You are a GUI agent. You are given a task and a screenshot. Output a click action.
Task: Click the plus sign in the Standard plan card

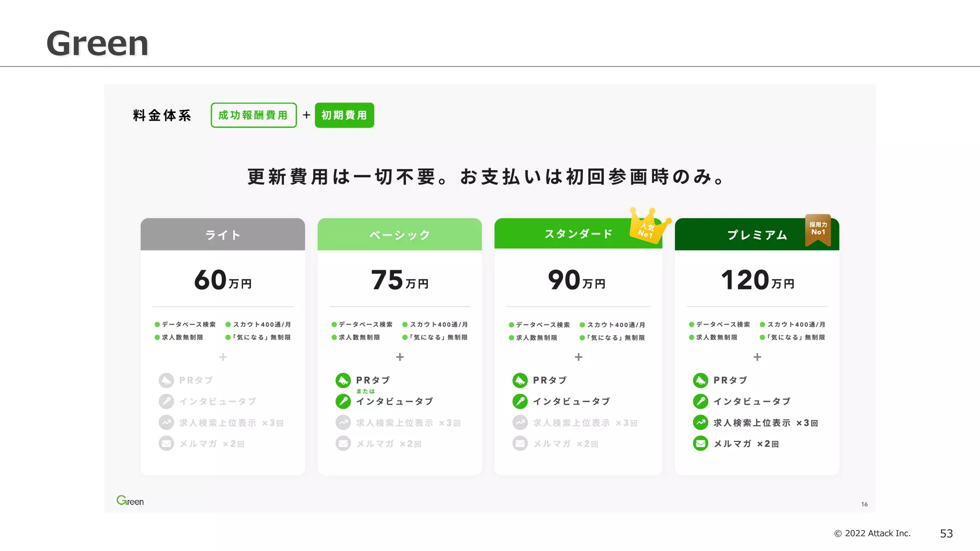(x=578, y=357)
